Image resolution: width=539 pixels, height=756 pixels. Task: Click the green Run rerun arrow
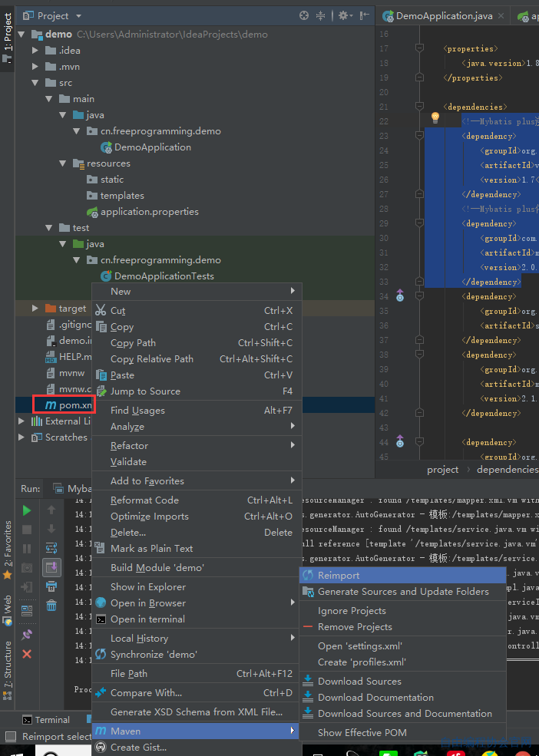27,510
